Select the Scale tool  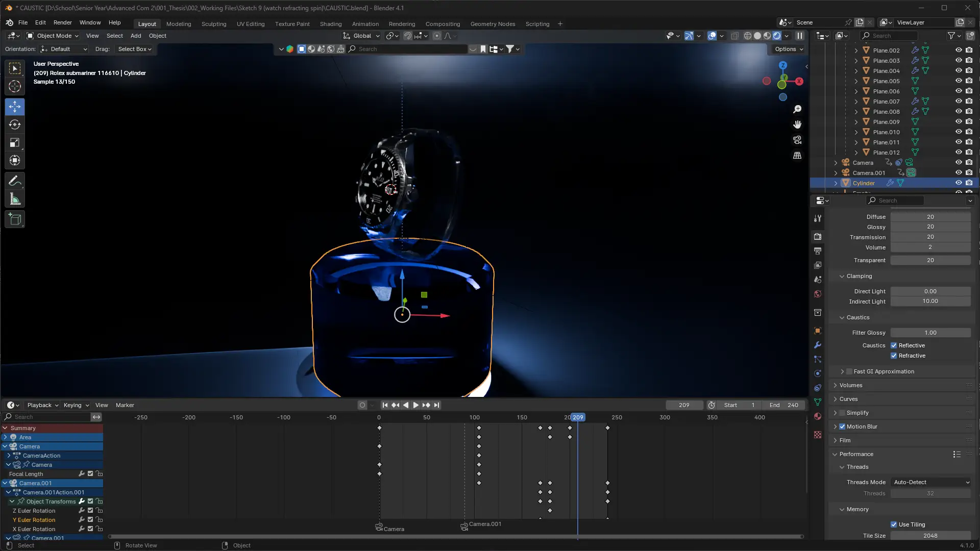coord(15,143)
